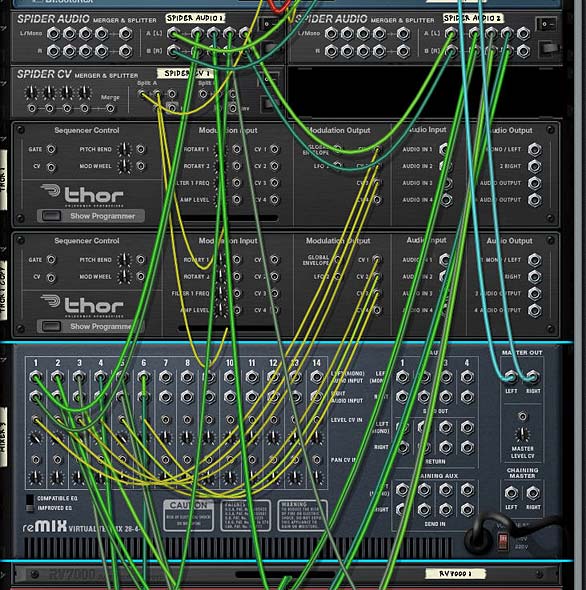Click the CAUTION plate on reMix

point(189,515)
